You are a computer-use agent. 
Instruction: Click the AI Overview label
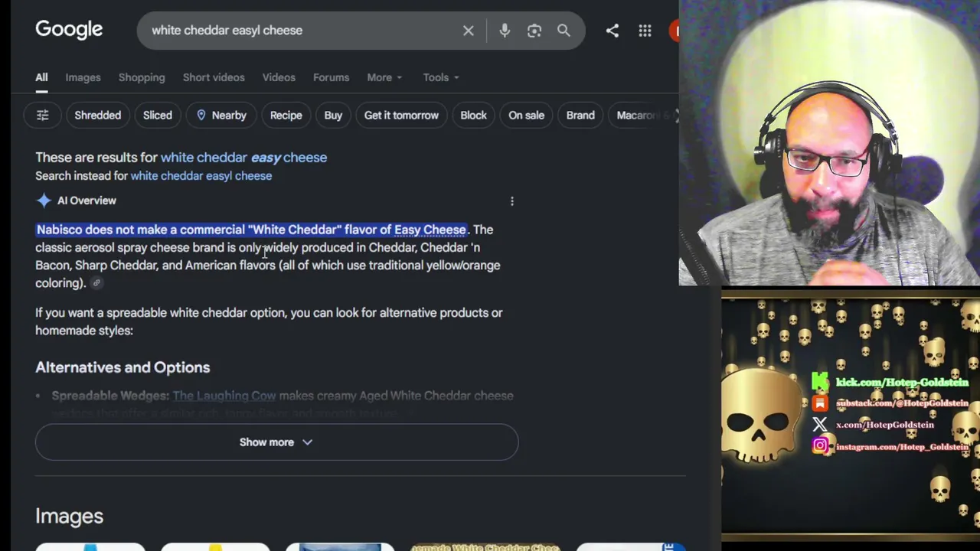point(87,201)
